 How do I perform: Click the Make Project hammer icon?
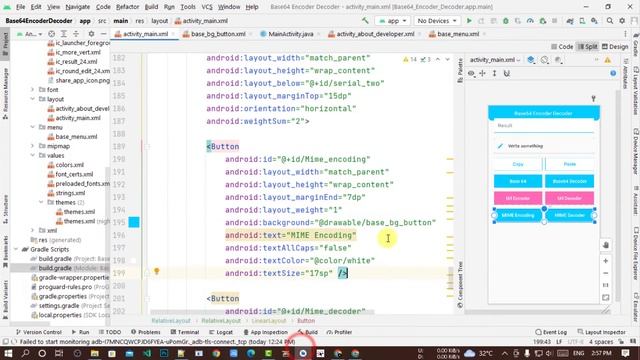(365, 21)
